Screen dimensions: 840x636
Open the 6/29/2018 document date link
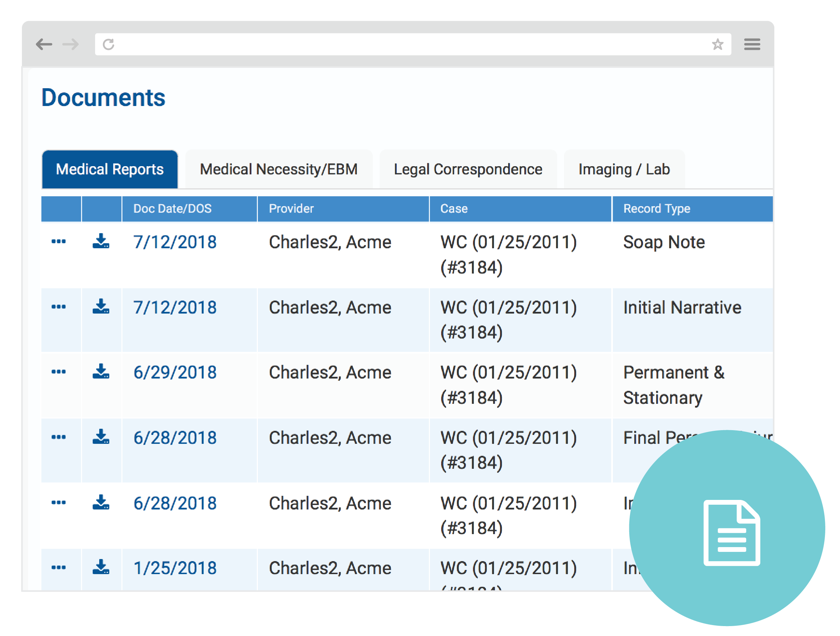coord(175,372)
